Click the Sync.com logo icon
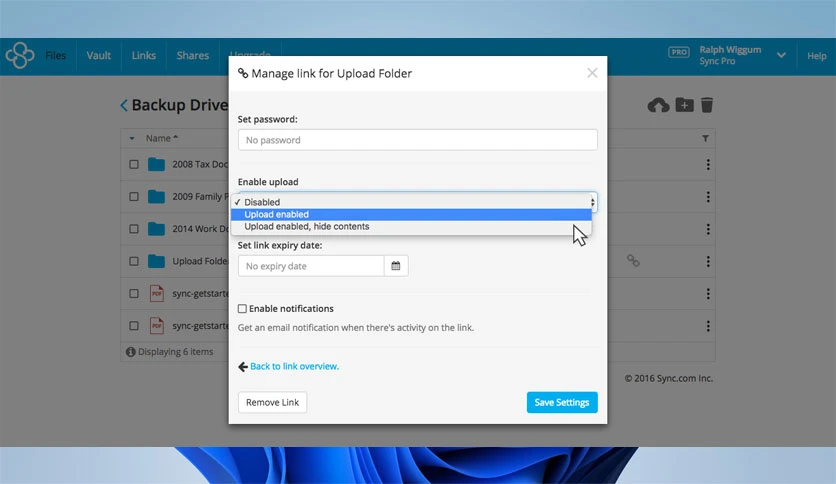Screen dimensions: 836x484 [20, 55]
